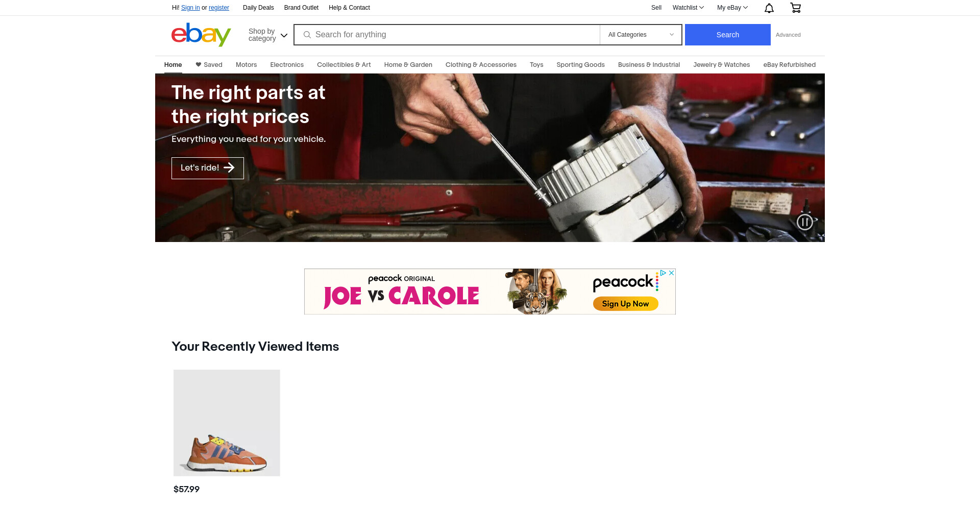
Task: Click the AdChoices triangle icon
Action: point(663,273)
